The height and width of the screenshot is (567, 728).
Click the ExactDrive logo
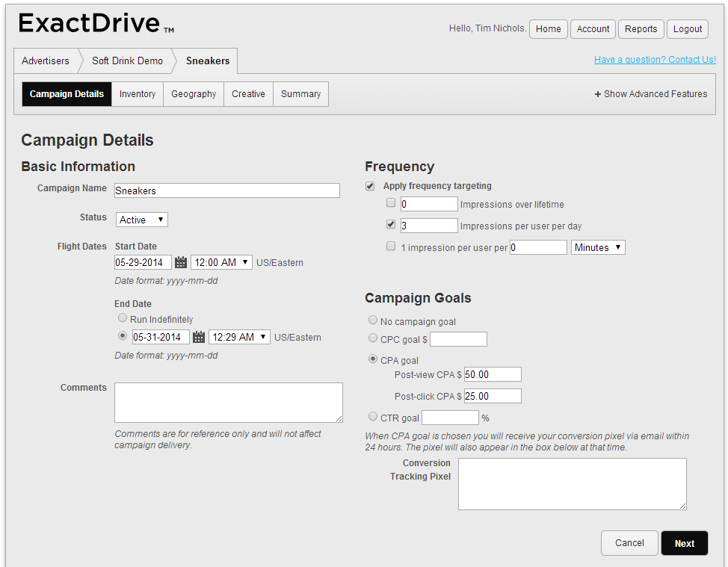pos(96,23)
